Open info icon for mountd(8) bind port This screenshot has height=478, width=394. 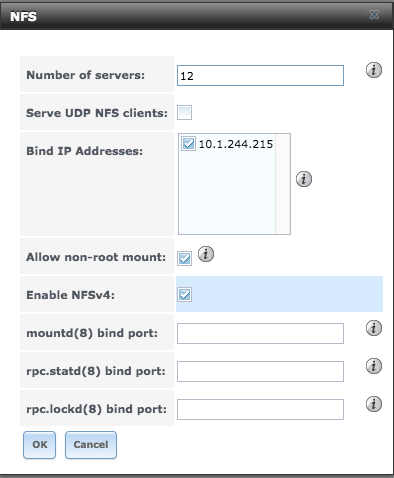tap(374, 328)
